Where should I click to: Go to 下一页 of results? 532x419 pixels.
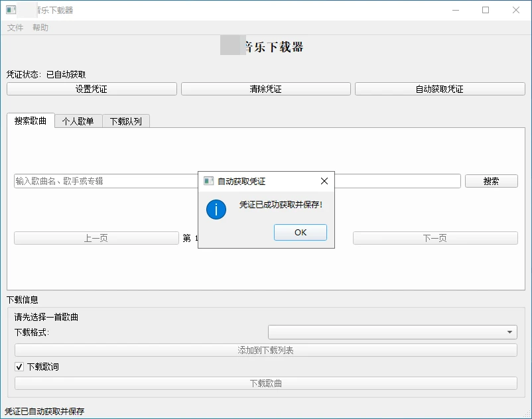pos(434,238)
